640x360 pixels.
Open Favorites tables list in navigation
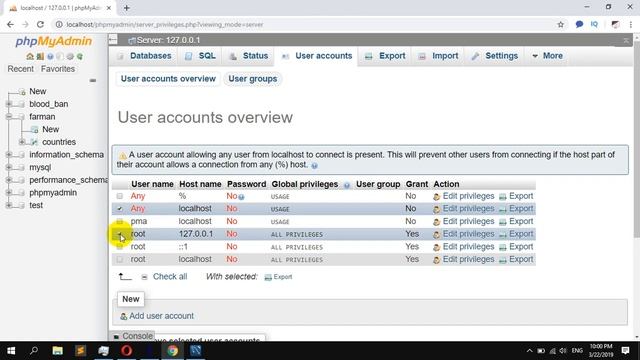tap(58, 69)
